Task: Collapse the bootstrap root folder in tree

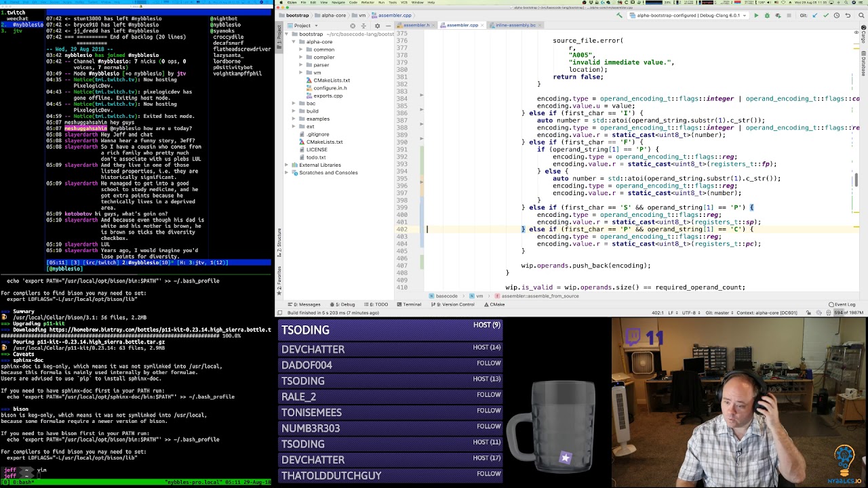Action: pos(286,34)
